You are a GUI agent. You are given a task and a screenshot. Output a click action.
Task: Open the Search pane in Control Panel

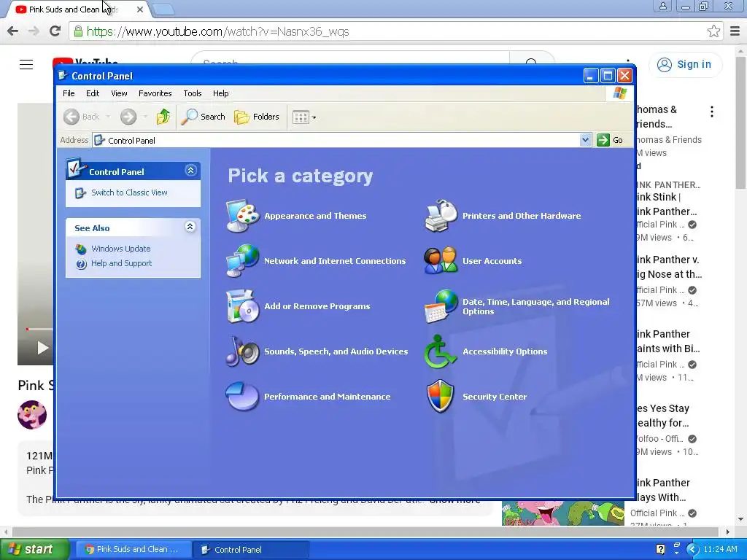click(x=204, y=117)
